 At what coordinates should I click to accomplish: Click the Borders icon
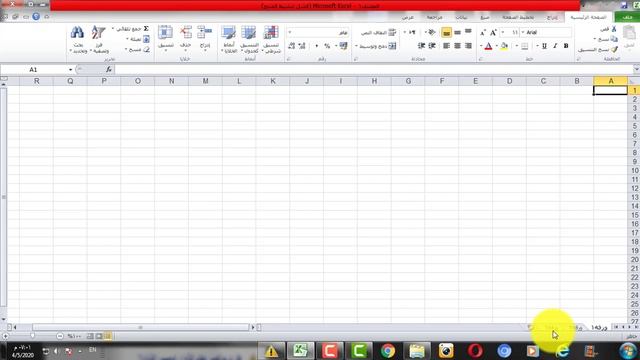525,46
